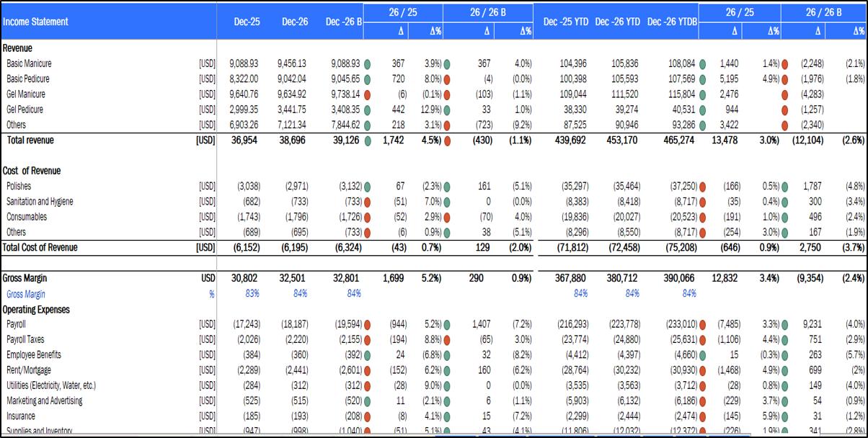
Task: Click green dot before Basic Pedicure 720 variance
Action: click(369, 79)
